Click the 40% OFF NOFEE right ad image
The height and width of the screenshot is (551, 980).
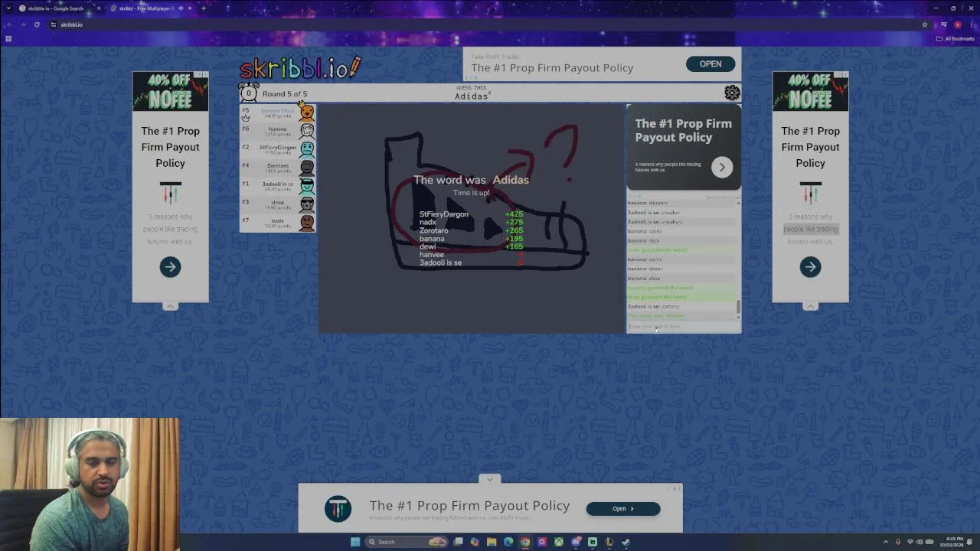pyautogui.click(x=810, y=92)
